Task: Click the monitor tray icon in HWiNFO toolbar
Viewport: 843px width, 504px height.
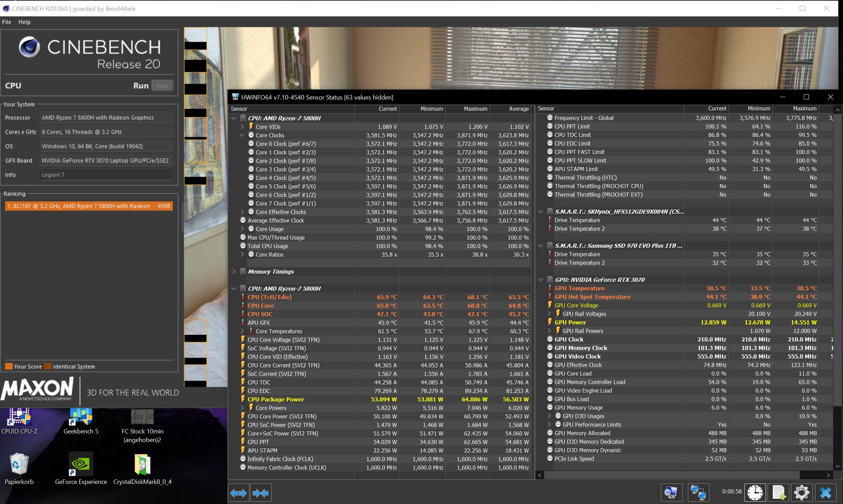Action: 672,493
